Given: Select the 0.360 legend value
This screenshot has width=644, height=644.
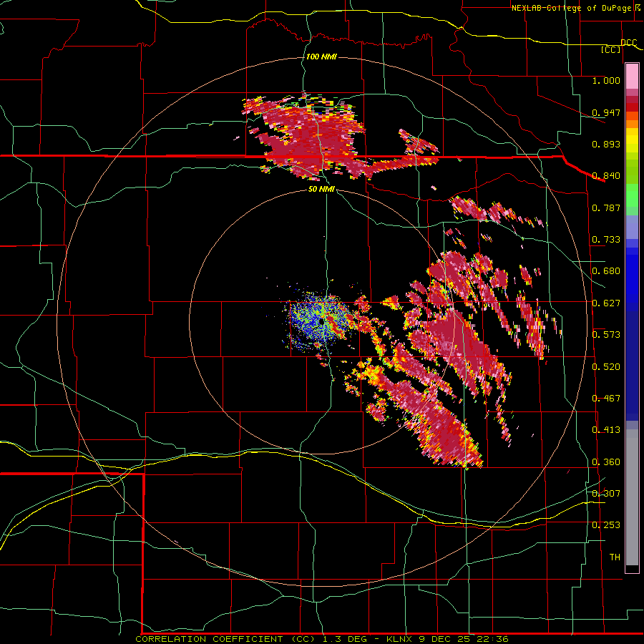Looking at the screenshot, I should click(606, 462).
